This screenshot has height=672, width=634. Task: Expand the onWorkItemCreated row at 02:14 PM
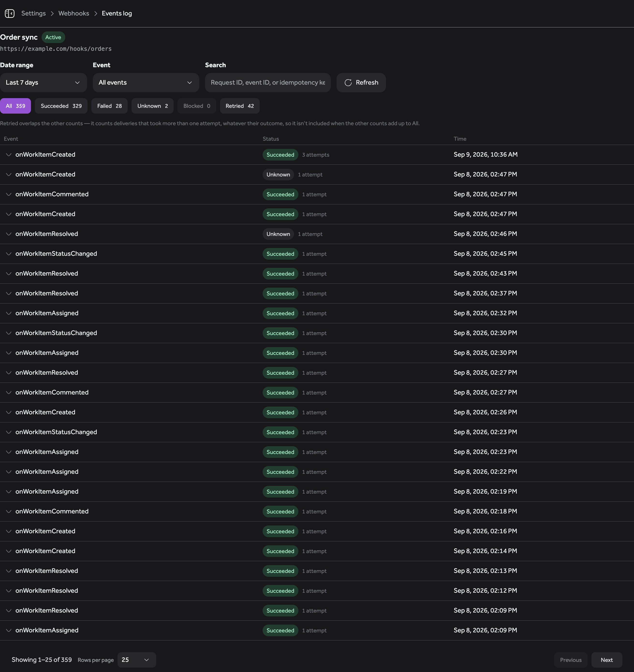(9, 551)
